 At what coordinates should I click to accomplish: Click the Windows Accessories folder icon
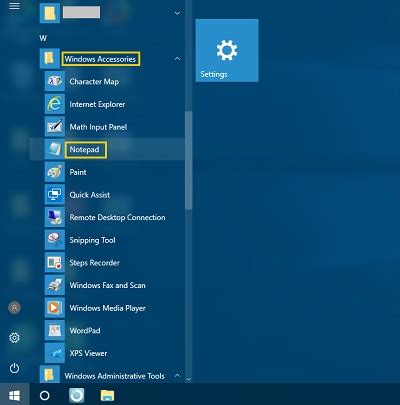(50, 59)
